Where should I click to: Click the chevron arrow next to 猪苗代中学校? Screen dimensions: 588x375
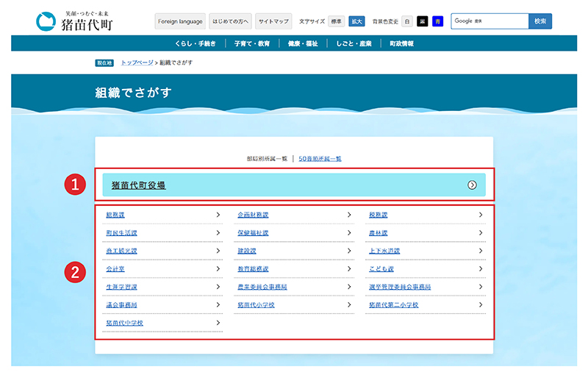click(x=218, y=323)
